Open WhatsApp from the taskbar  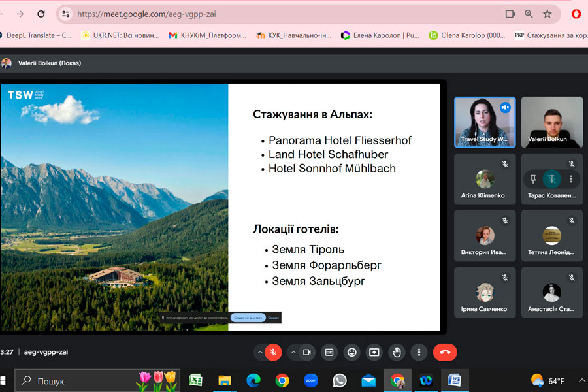[x=340, y=380]
